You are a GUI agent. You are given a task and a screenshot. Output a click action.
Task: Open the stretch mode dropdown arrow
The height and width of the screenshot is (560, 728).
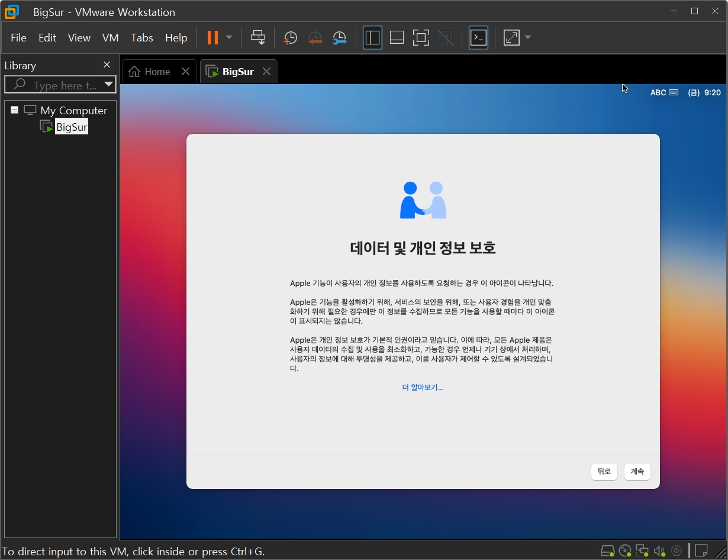click(528, 37)
